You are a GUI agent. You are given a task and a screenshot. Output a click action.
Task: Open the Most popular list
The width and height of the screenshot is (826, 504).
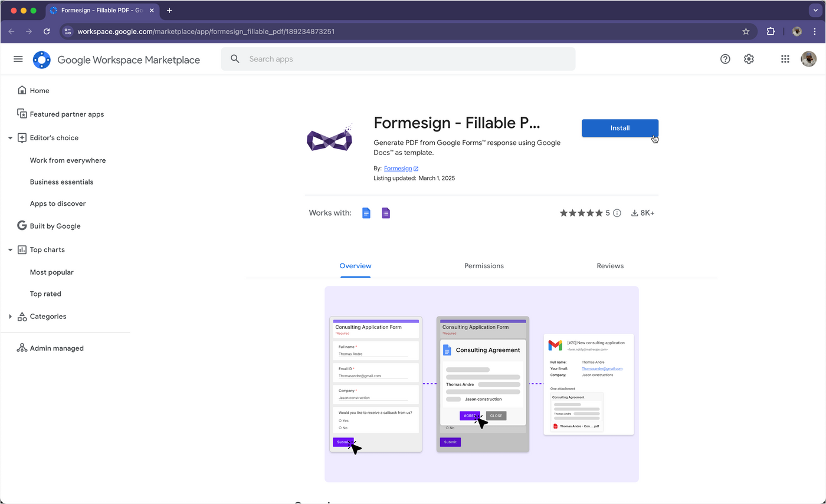[x=52, y=272]
